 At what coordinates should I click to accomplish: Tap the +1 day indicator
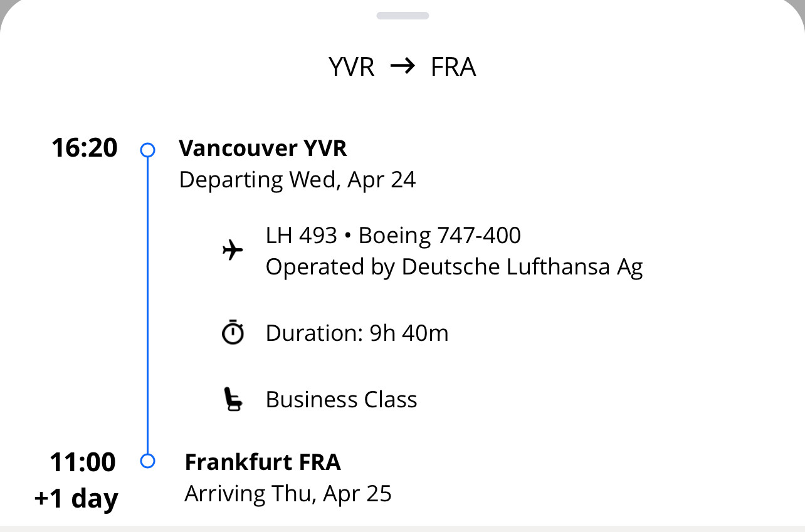point(76,499)
